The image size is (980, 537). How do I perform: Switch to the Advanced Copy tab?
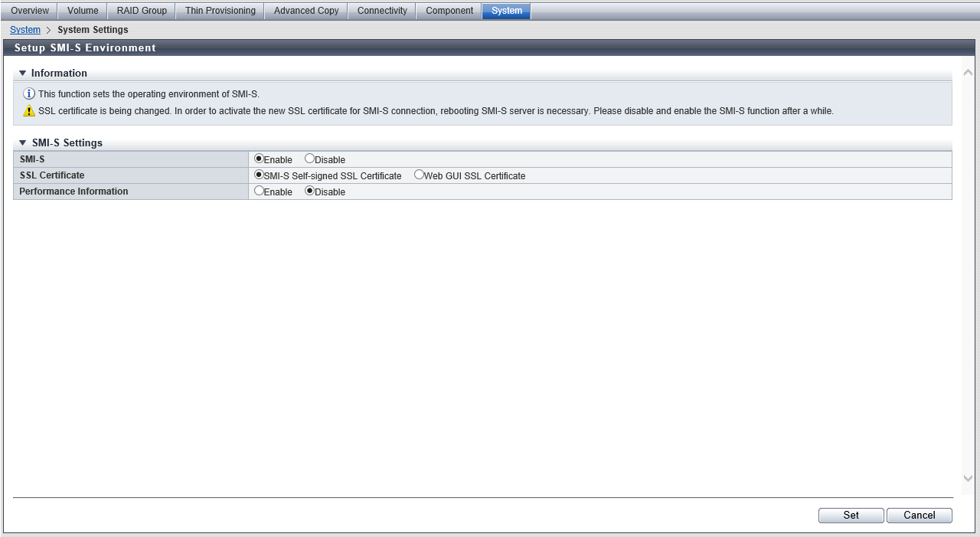click(306, 11)
